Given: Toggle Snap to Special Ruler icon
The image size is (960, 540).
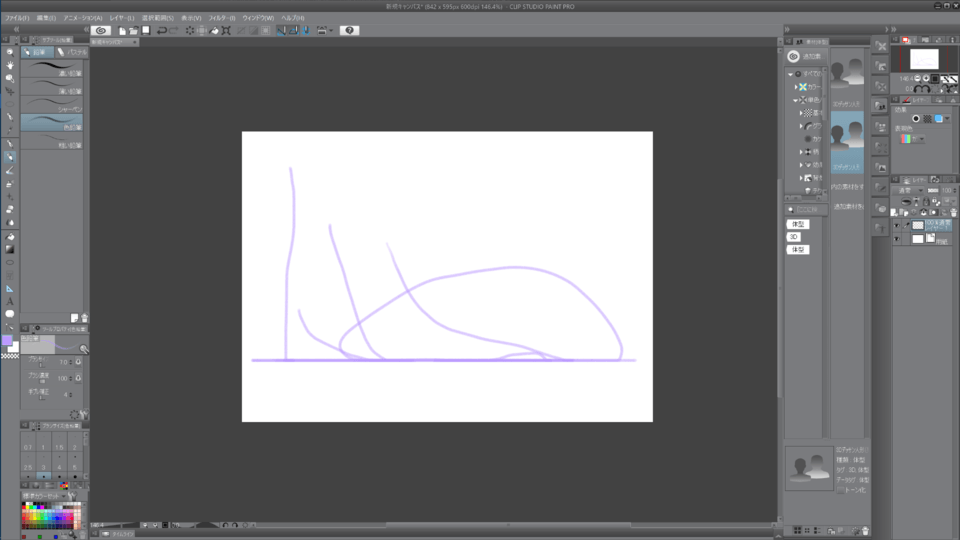Looking at the screenshot, I should (x=293, y=31).
